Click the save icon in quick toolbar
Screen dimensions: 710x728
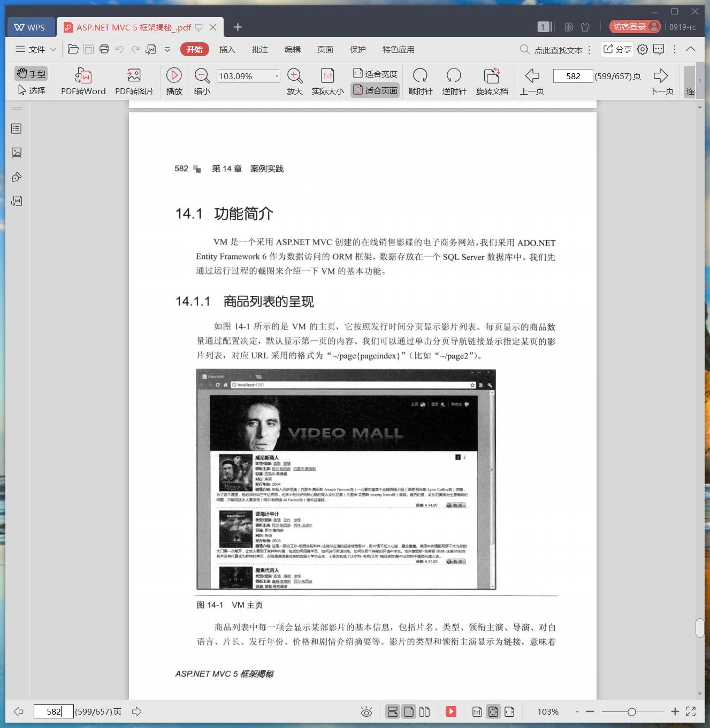pyautogui.click(x=89, y=49)
